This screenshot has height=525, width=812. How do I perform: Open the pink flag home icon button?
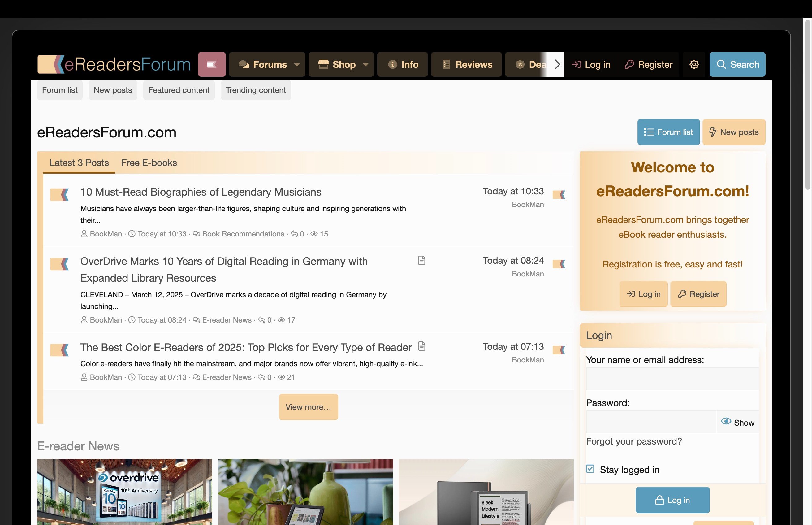pyautogui.click(x=212, y=64)
